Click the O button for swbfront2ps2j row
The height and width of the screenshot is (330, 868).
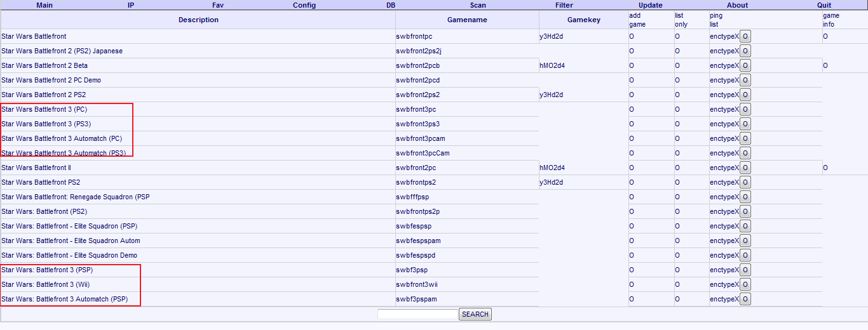tap(745, 51)
